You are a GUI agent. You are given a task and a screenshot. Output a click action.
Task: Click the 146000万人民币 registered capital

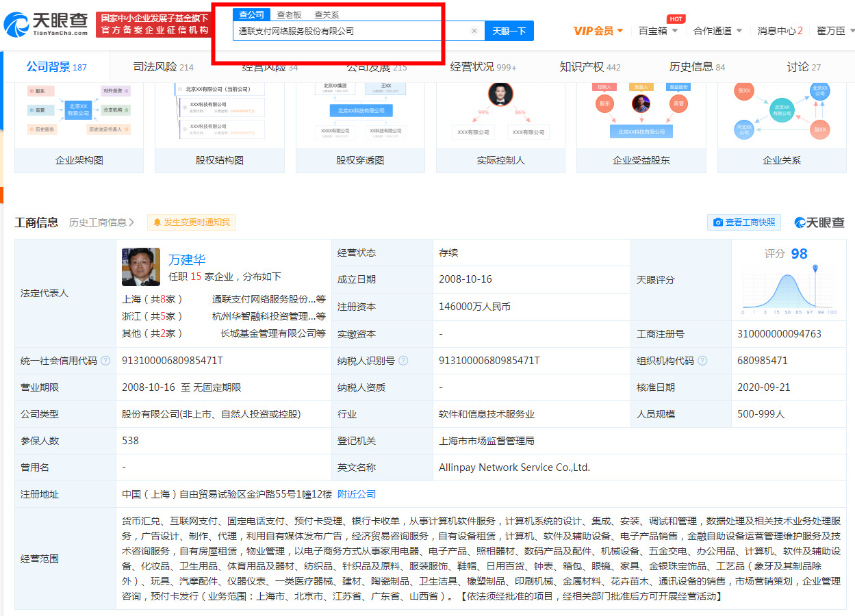pyautogui.click(x=474, y=307)
